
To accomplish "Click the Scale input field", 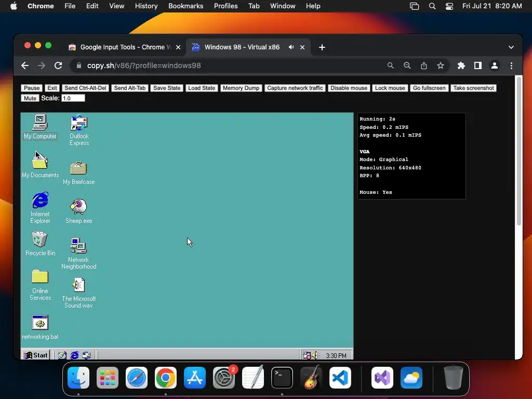I will 73,98.
